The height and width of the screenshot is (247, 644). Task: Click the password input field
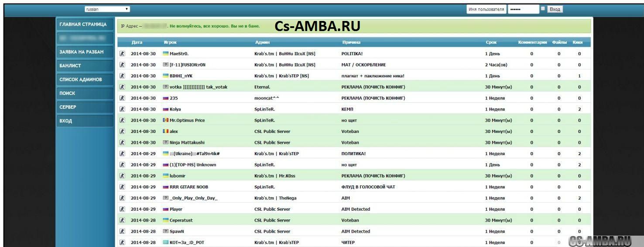pos(523,9)
